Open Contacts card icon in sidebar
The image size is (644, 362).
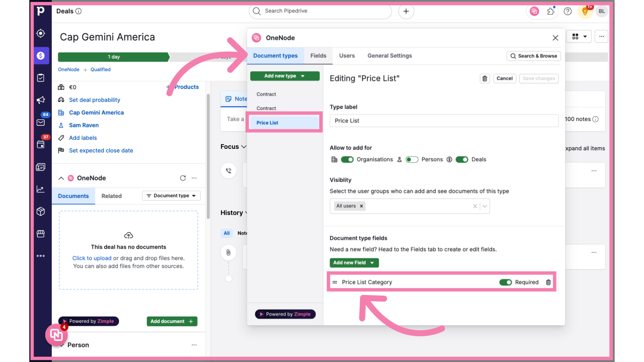tap(41, 167)
